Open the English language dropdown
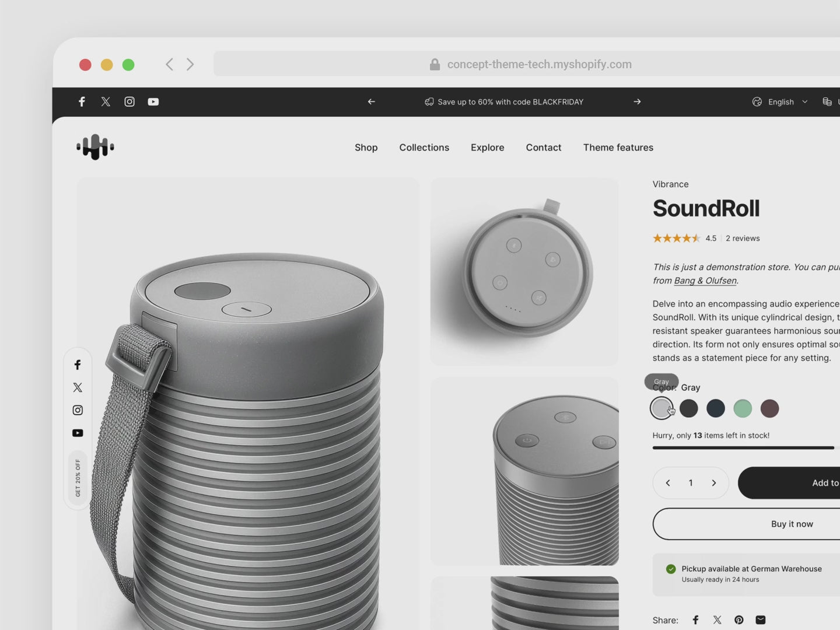Screen dimensions: 840x630 click(x=780, y=101)
